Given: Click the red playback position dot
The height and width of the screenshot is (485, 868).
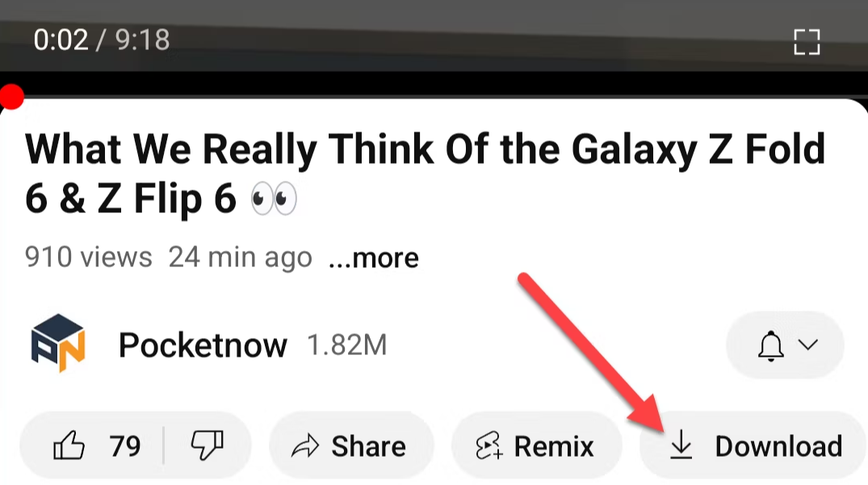Looking at the screenshot, I should pos(11,98).
